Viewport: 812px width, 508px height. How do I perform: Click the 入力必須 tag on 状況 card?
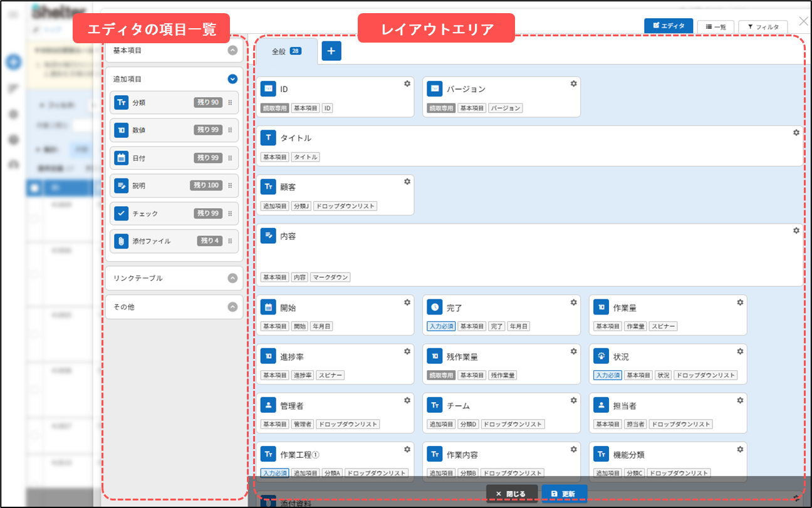click(x=608, y=375)
